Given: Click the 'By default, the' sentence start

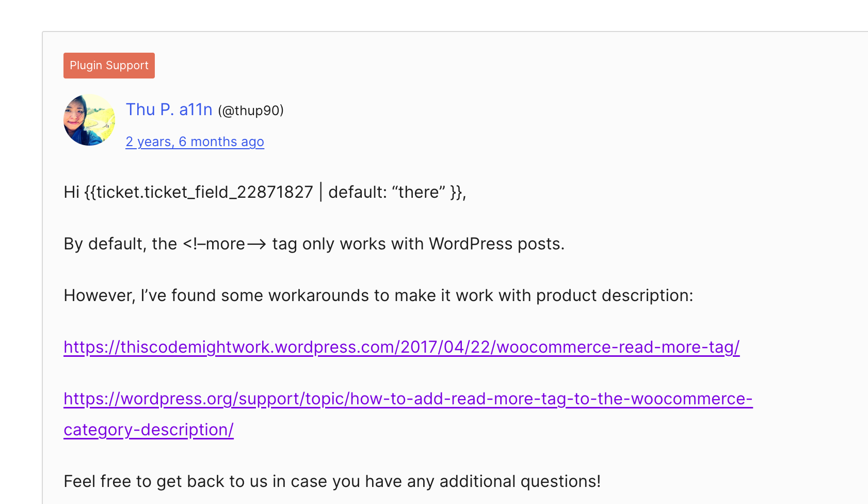Looking at the screenshot, I should click(120, 244).
